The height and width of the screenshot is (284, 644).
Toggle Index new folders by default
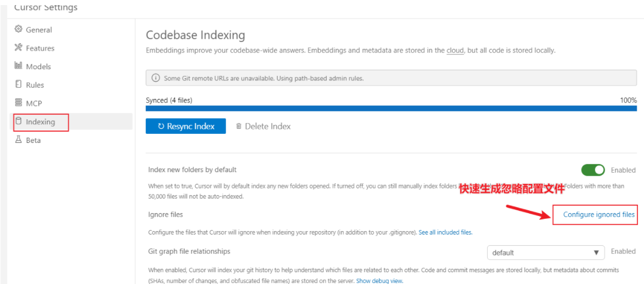tap(593, 170)
